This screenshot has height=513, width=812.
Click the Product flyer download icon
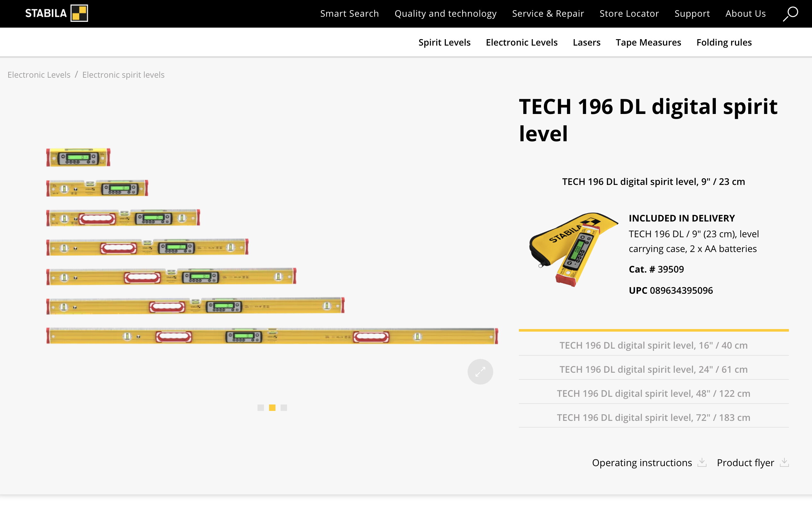[x=784, y=462]
